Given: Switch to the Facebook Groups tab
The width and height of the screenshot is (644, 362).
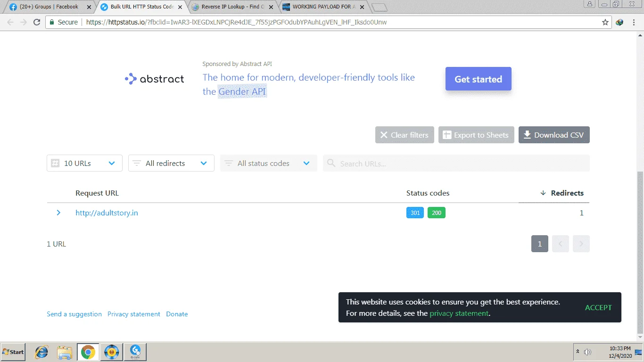Looking at the screenshot, I should click(49, 7).
